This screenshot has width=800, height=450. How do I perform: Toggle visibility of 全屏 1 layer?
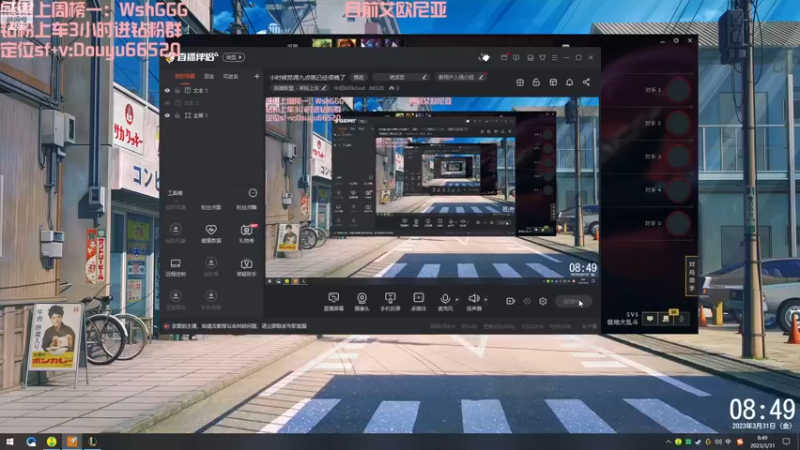[167, 116]
